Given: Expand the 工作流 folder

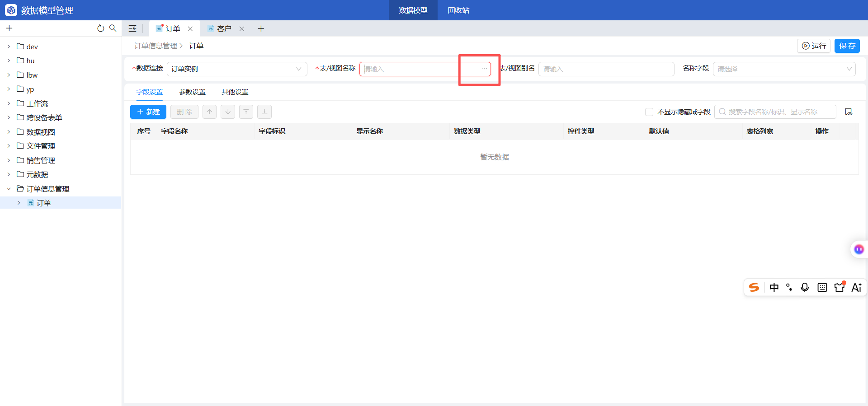Looking at the screenshot, I should [9, 103].
